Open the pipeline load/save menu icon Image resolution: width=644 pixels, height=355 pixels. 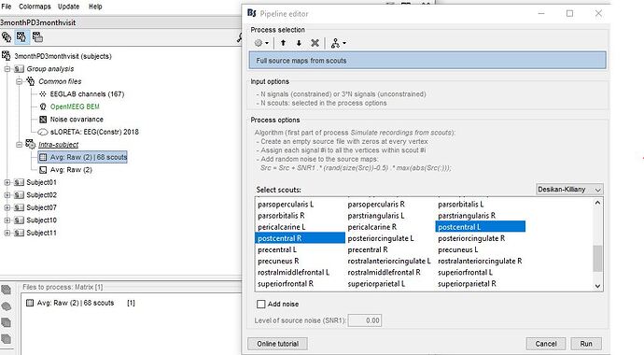pyautogui.click(x=339, y=43)
